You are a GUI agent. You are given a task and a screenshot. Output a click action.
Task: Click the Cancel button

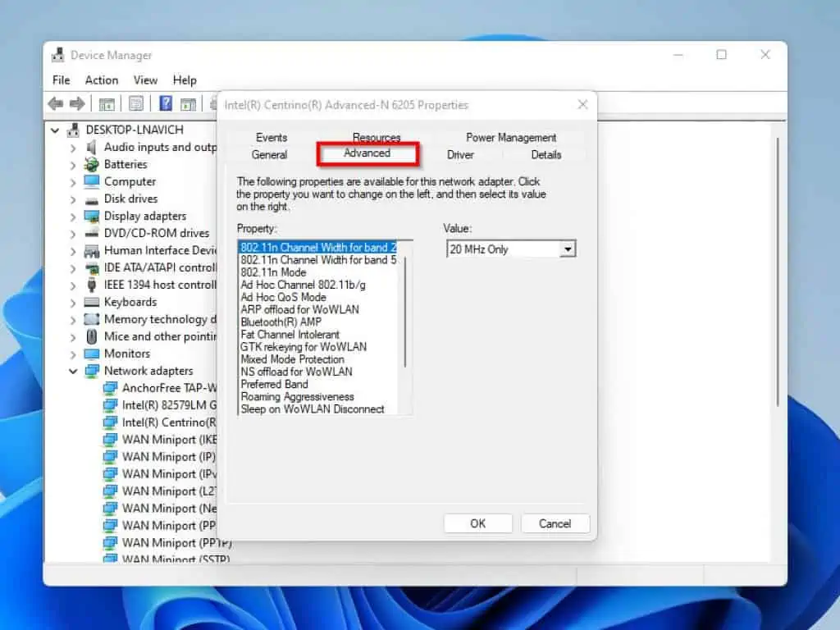coord(555,523)
